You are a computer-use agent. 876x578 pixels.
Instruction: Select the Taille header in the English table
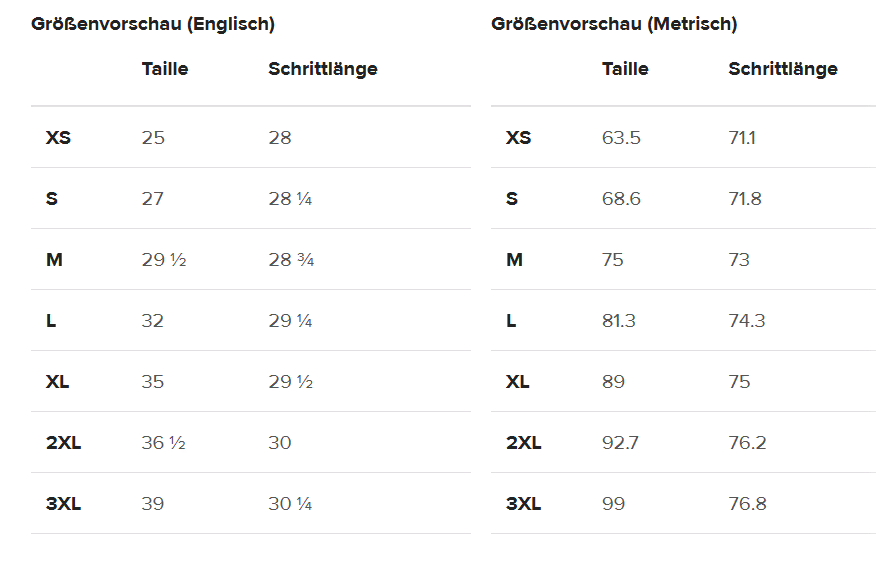165,69
